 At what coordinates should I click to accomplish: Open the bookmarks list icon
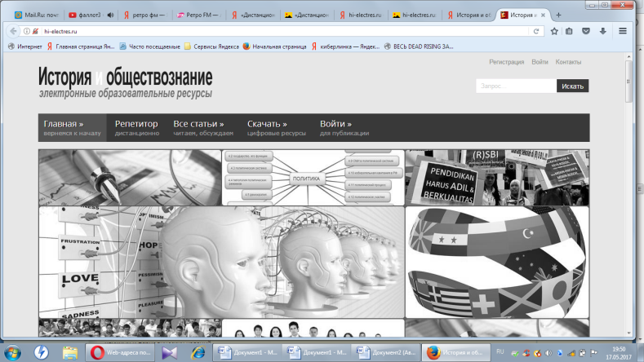(x=569, y=31)
